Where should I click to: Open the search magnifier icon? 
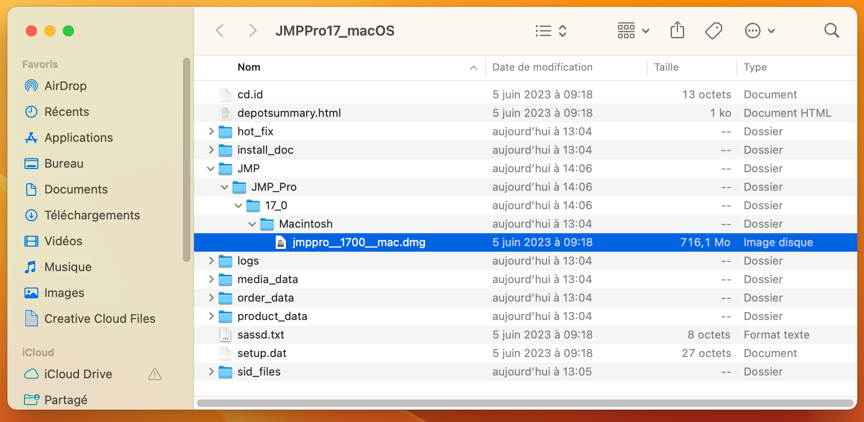[x=831, y=31]
